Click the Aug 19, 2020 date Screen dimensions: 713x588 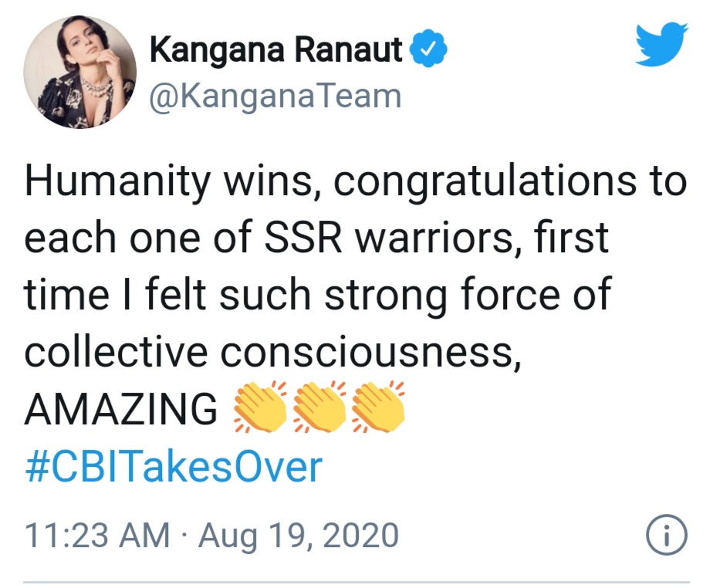299,536
